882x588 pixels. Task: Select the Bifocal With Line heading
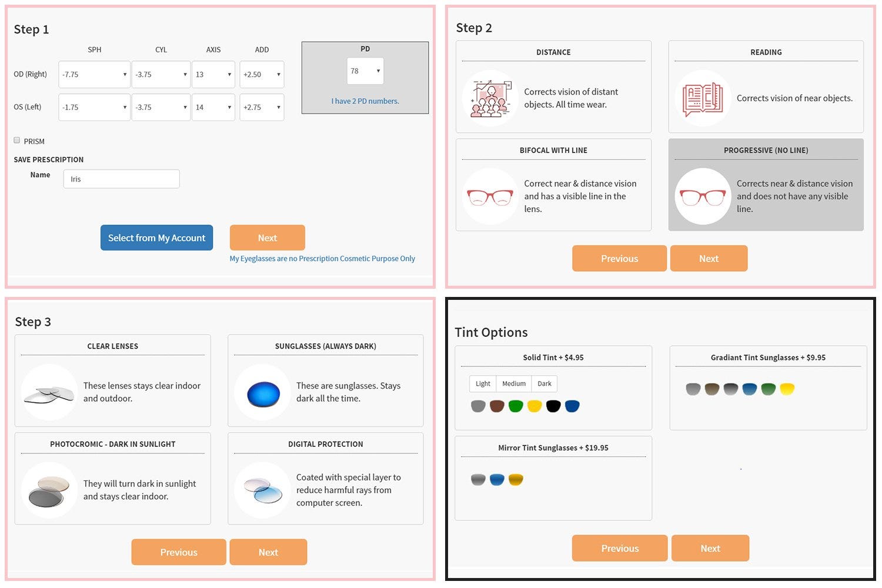pos(553,151)
